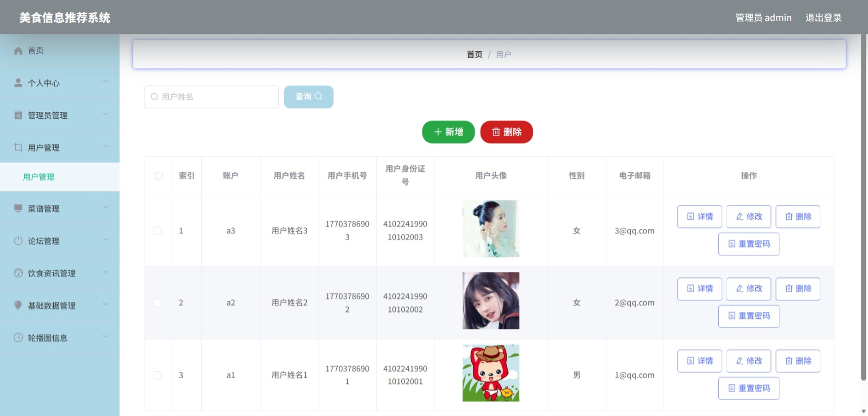This screenshot has height=416, width=868.
Task: Click 重置密码 for user a3
Action: 749,244
